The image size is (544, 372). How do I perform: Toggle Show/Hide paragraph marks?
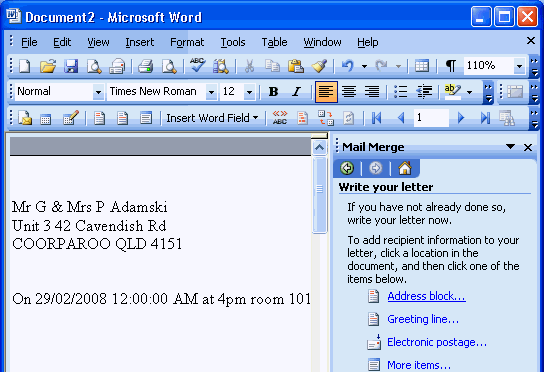coord(450,66)
